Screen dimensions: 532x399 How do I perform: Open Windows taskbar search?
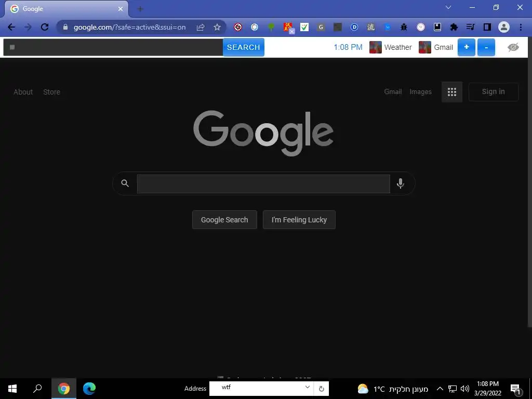pyautogui.click(x=37, y=389)
